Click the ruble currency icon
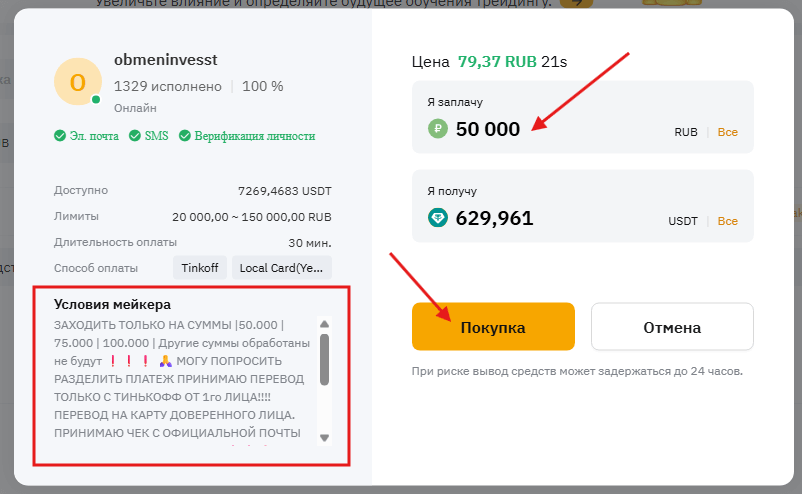802x494 pixels. click(x=437, y=128)
